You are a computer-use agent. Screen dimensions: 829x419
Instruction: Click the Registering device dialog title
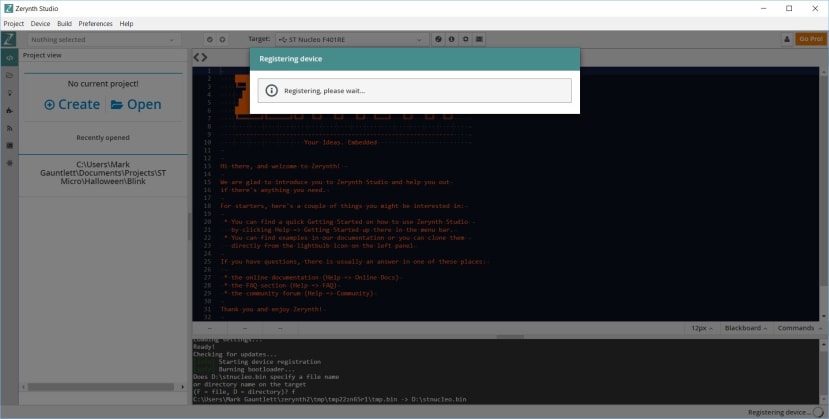coord(290,59)
